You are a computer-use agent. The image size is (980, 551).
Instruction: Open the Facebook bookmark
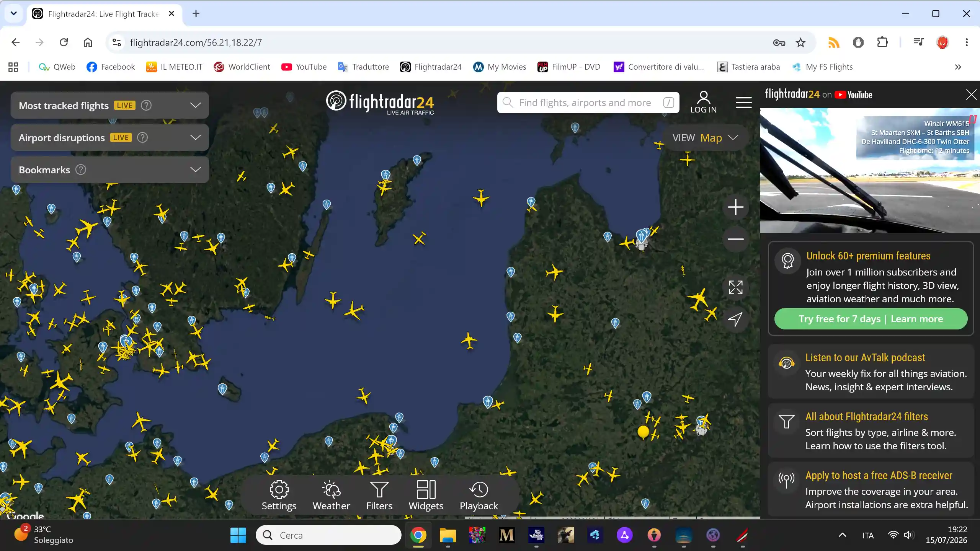pyautogui.click(x=111, y=67)
